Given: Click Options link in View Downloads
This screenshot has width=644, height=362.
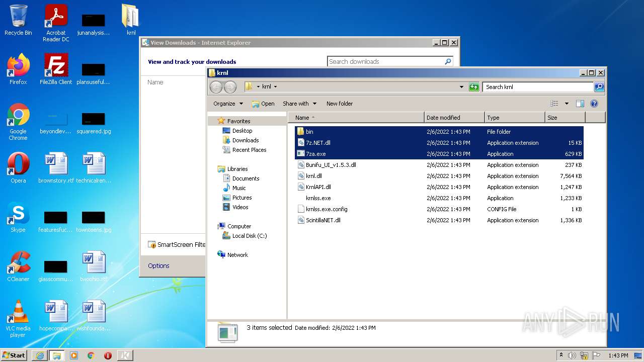Looking at the screenshot, I should point(158,266).
